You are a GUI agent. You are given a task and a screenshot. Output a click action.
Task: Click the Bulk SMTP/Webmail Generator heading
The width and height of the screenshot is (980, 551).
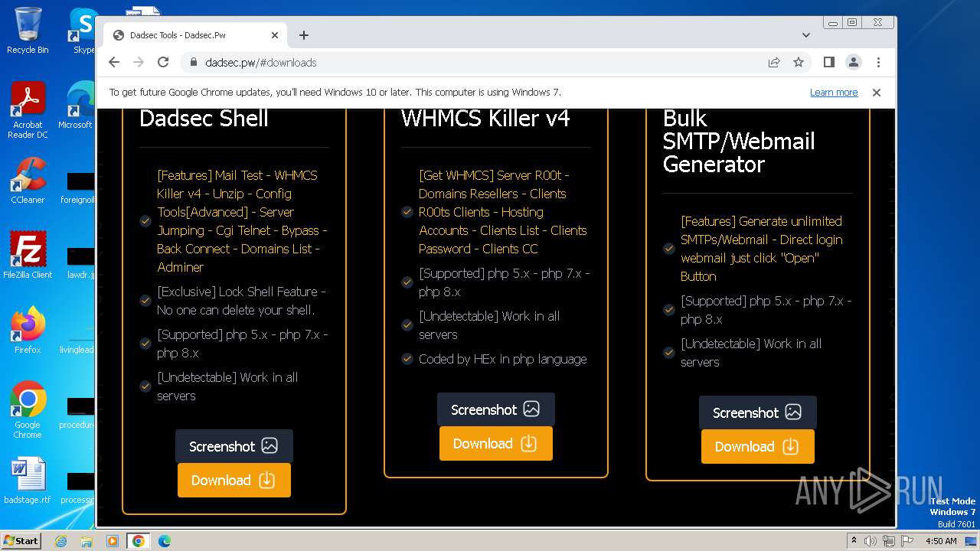(739, 142)
